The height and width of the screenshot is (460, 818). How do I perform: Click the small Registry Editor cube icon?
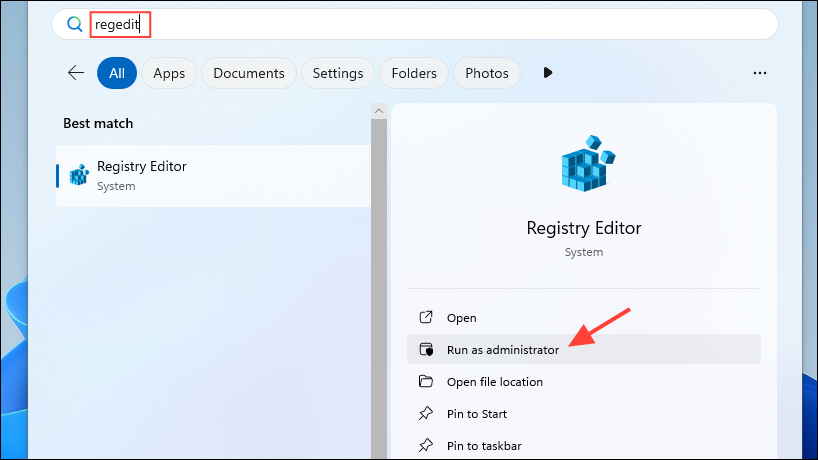[x=79, y=175]
